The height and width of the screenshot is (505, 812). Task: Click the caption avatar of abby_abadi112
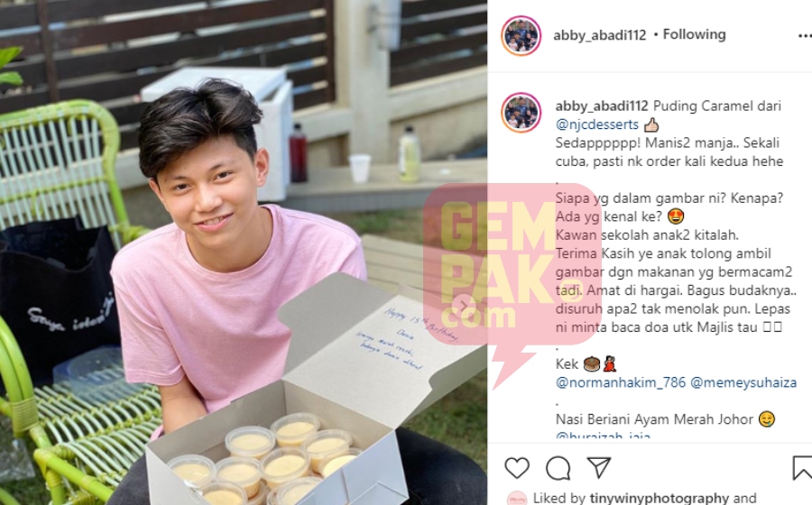(521, 113)
